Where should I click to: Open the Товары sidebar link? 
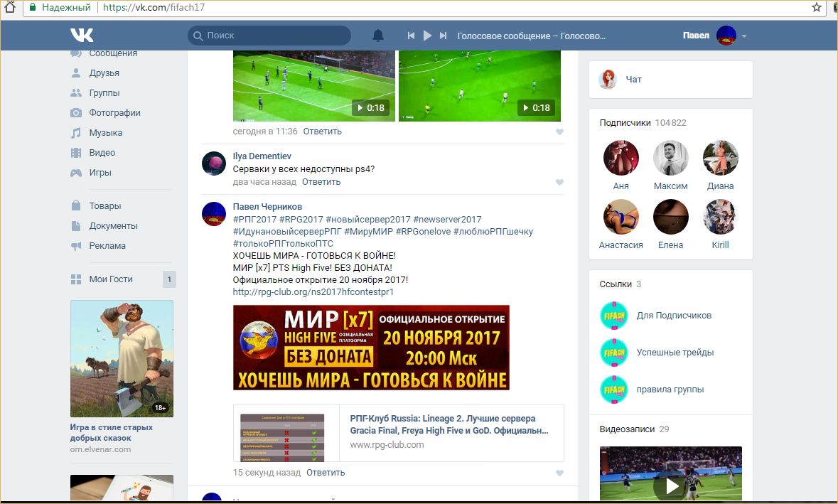point(105,206)
